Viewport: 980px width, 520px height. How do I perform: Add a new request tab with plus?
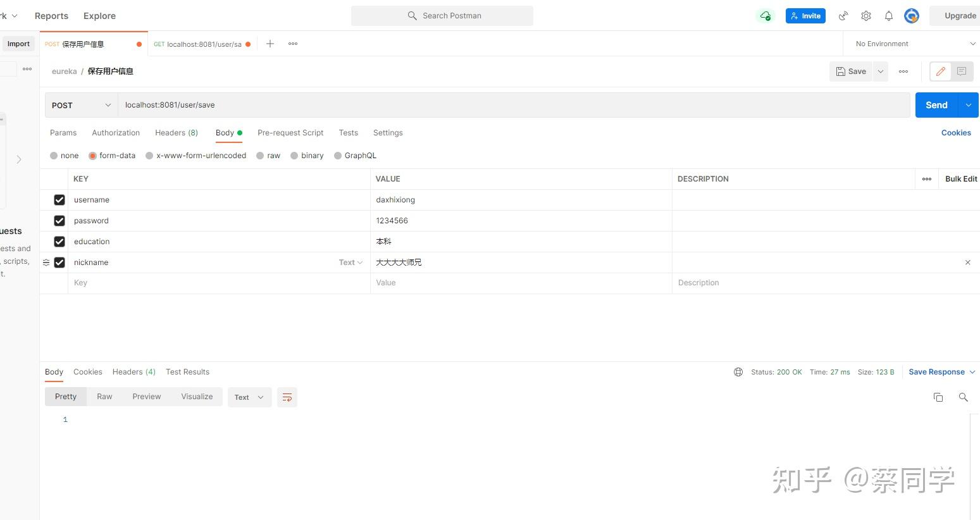pyautogui.click(x=270, y=44)
